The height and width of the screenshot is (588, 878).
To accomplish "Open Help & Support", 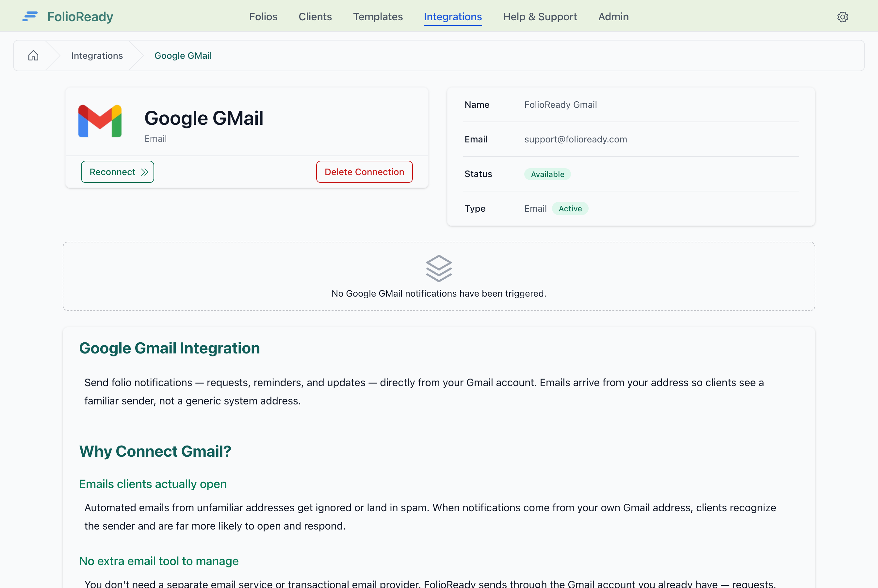I will (540, 17).
